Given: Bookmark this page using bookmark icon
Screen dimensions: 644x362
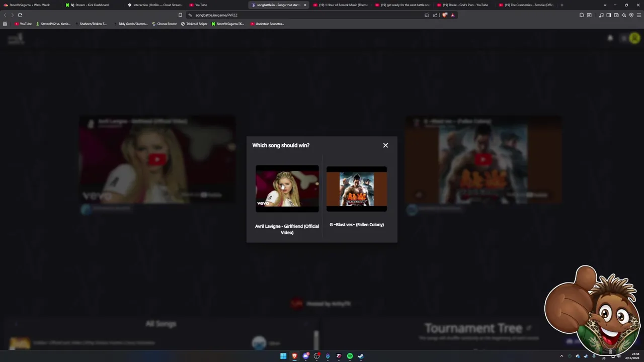Looking at the screenshot, I should pos(180,15).
